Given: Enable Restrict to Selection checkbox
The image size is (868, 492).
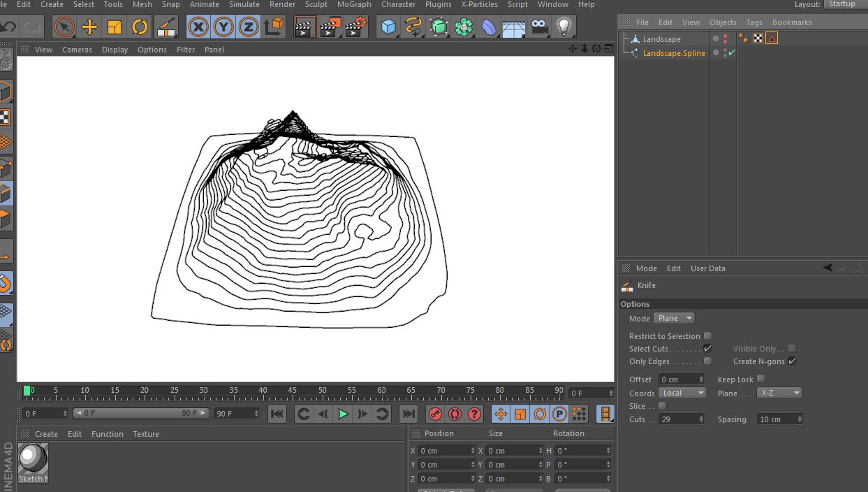Looking at the screenshot, I should tap(707, 336).
